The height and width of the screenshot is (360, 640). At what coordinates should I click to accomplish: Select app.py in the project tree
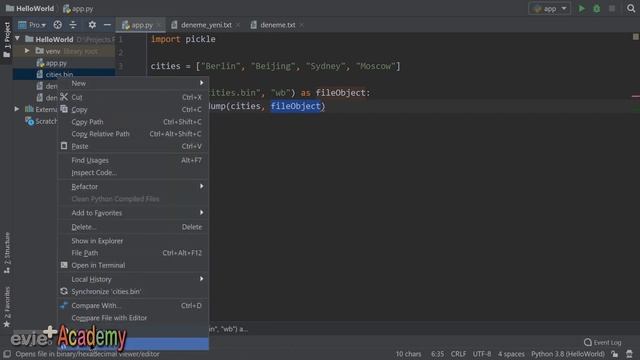pos(56,63)
